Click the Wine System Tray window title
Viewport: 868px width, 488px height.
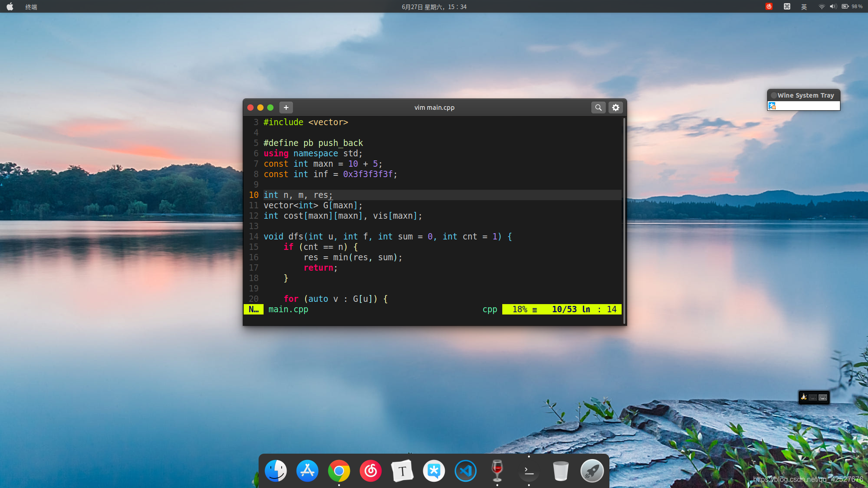tap(805, 95)
